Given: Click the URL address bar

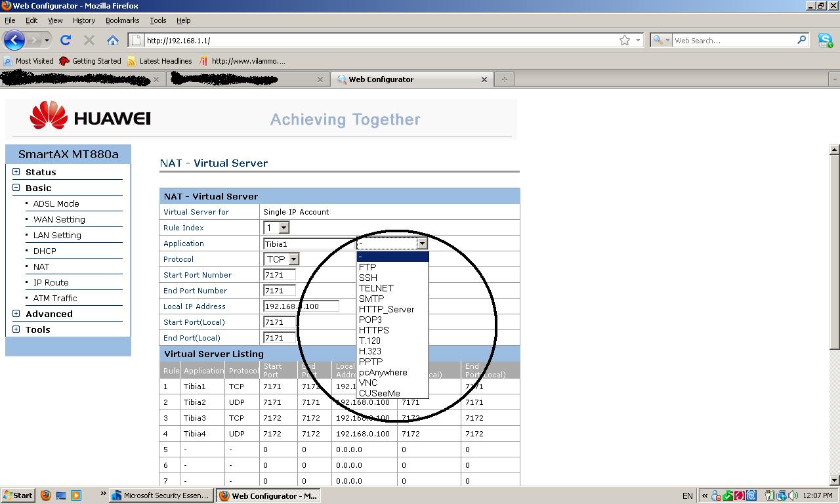Looking at the screenshot, I should click(381, 40).
